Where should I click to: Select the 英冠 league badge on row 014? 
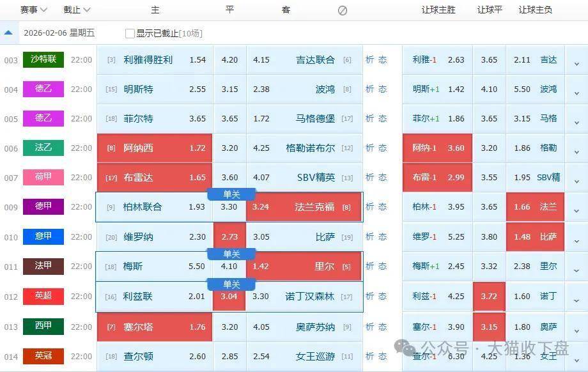tap(43, 356)
